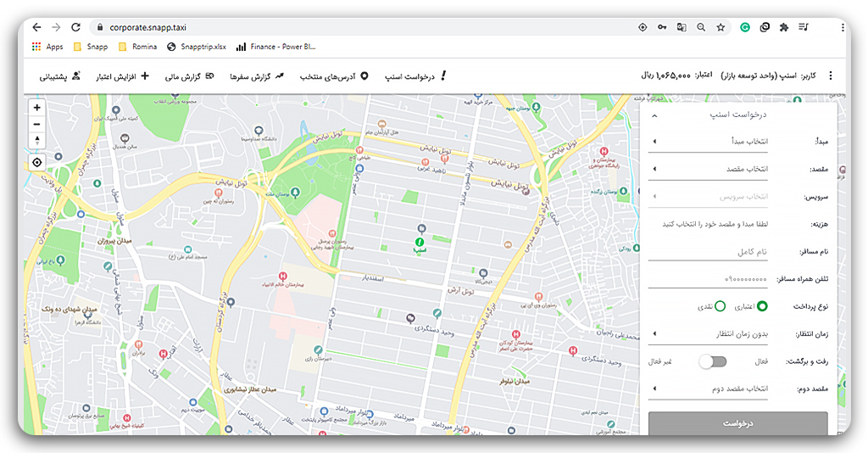868x453 pixels.
Task: Open the Snapp bookmark folder
Action: pyautogui.click(x=91, y=47)
